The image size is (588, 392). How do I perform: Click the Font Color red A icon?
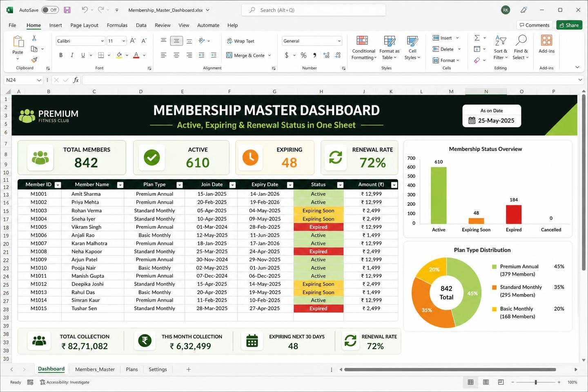(136, 55)
